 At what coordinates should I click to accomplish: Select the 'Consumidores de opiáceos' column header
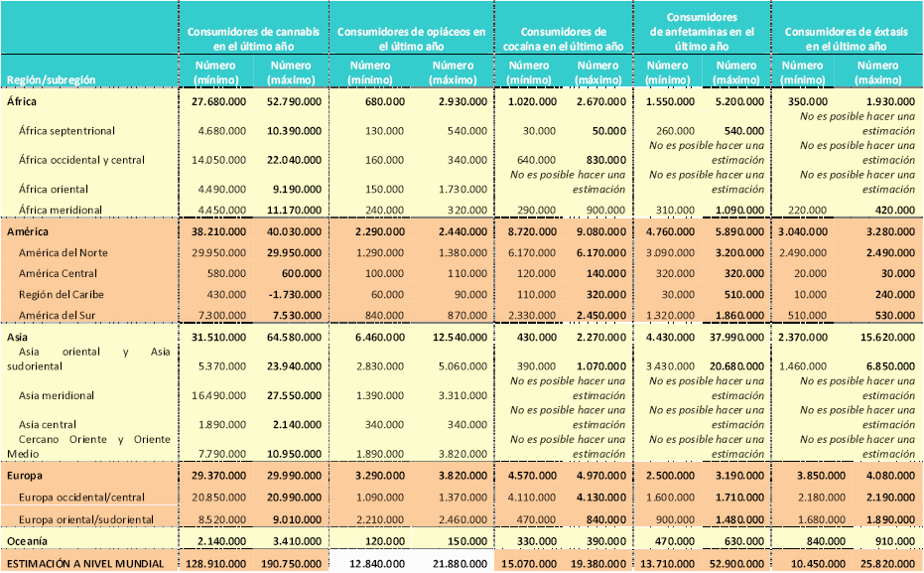point(411,39)
